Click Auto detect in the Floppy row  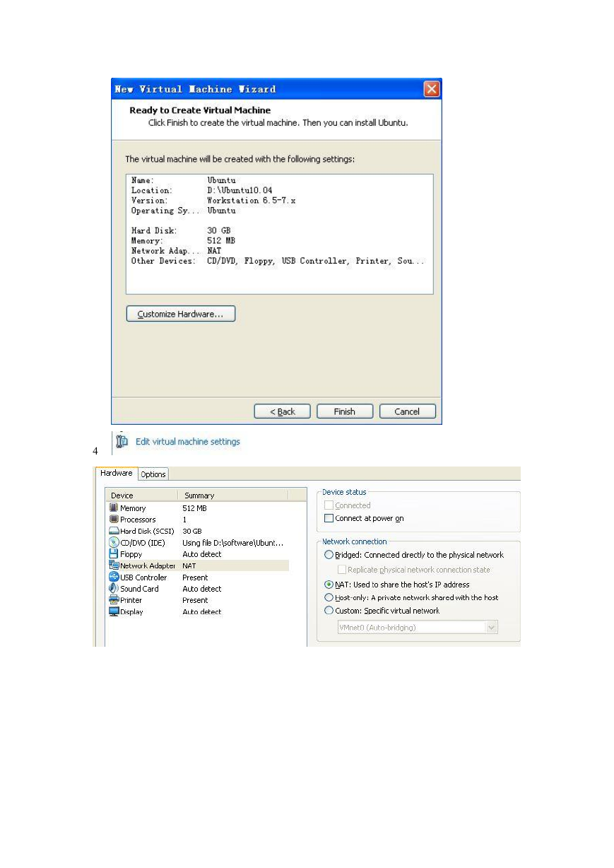pyautogui.click(x=202, y=554)
